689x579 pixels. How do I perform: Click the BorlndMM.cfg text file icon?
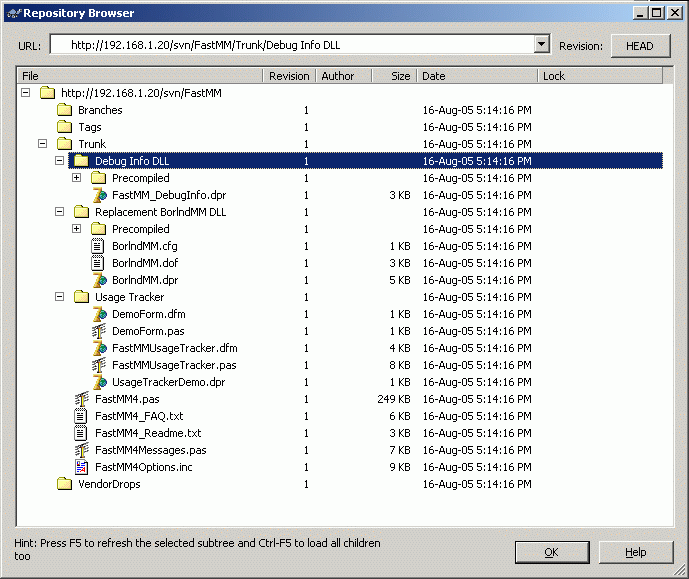pyautogui.click(x=98, y=246)
